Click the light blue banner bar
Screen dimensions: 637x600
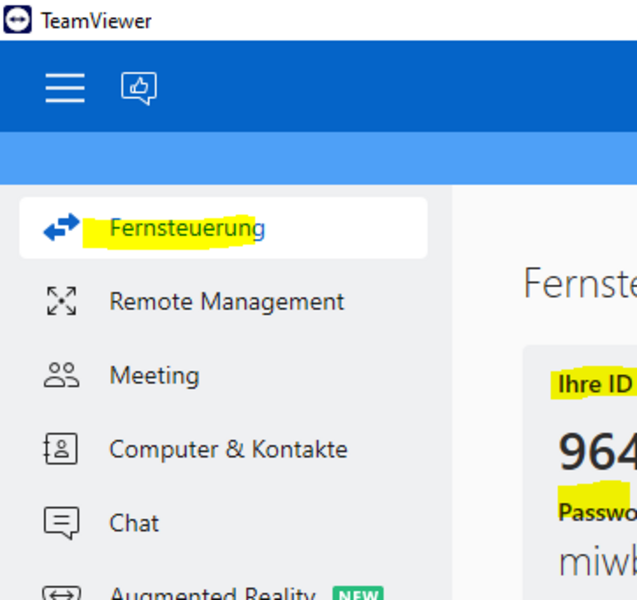point(318,158)
